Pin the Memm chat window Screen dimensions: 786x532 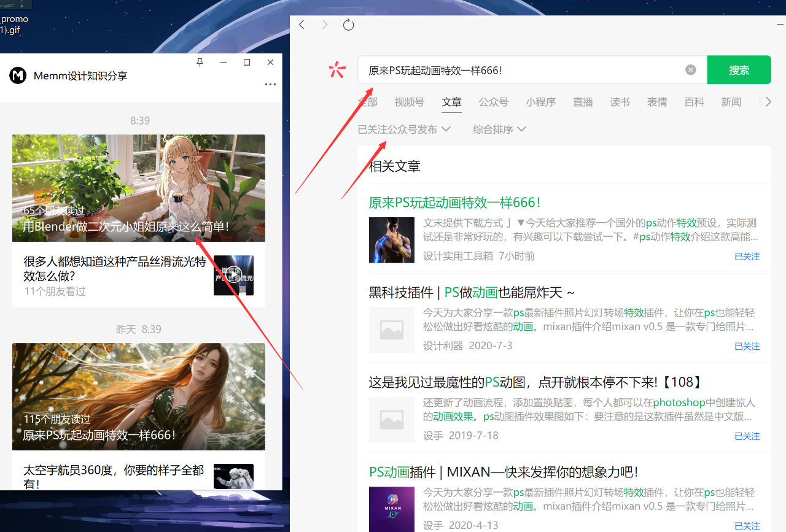200,63
